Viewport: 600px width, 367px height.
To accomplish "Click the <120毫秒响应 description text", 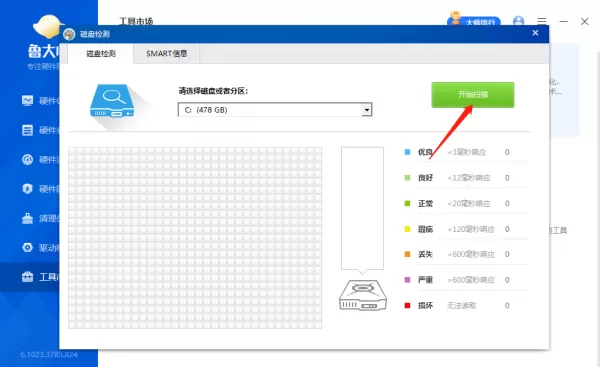I will pyautogui.click(x=471, y=229).
